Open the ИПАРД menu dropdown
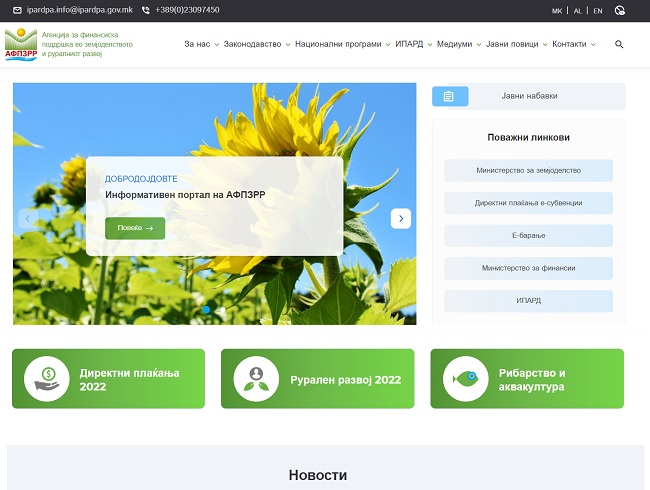 click(x=414, y=45)
